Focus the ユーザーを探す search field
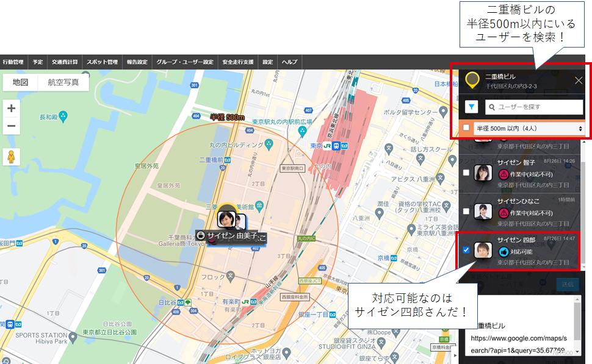This screenshot has width=592, height=364. pos(534,107)
